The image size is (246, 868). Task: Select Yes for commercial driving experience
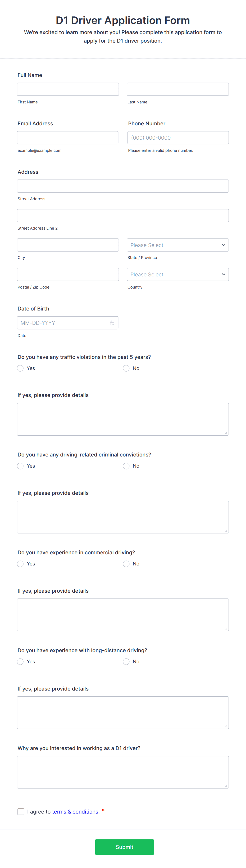click(x=20, y=563)
